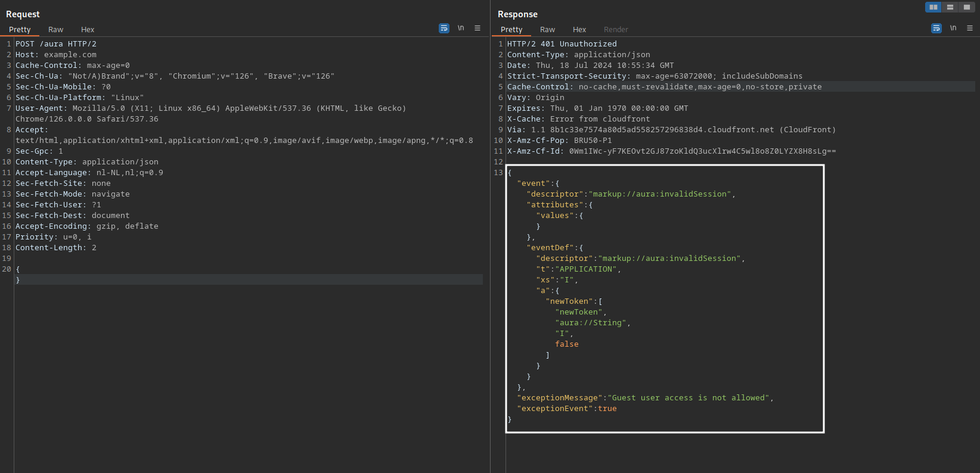
Task: Click 'Sec-Fetch-Dest: document' header
Action: 73,216
